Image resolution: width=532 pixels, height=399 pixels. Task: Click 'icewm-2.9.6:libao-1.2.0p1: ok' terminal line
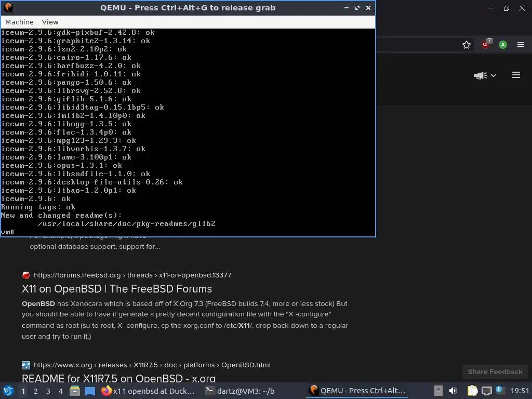point(69,190)
